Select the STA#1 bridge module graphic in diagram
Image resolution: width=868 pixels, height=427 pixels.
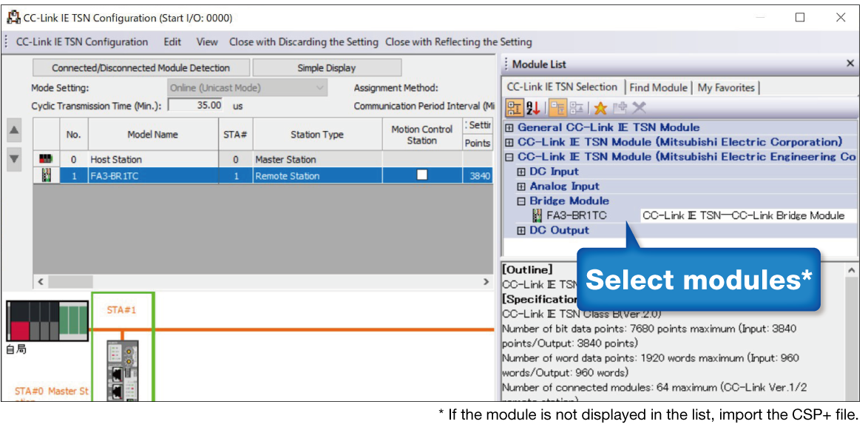click(x=122, y=369)
